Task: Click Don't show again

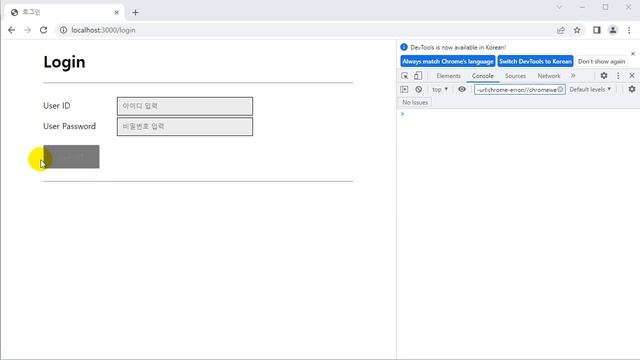Action: click(601, 61)
